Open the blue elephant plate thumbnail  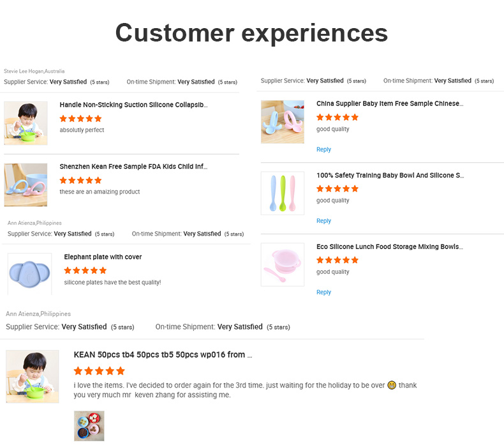29,273
